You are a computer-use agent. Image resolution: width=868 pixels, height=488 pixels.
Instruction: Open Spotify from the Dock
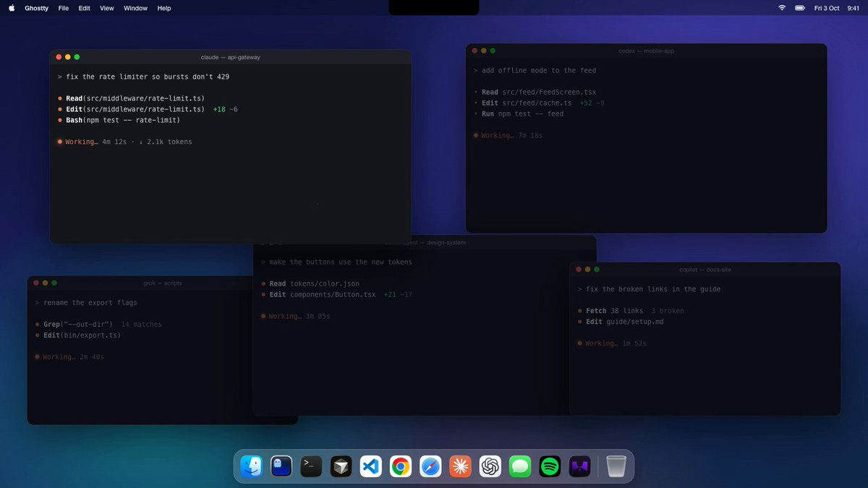pyautogui.click(x=550, y=466)
